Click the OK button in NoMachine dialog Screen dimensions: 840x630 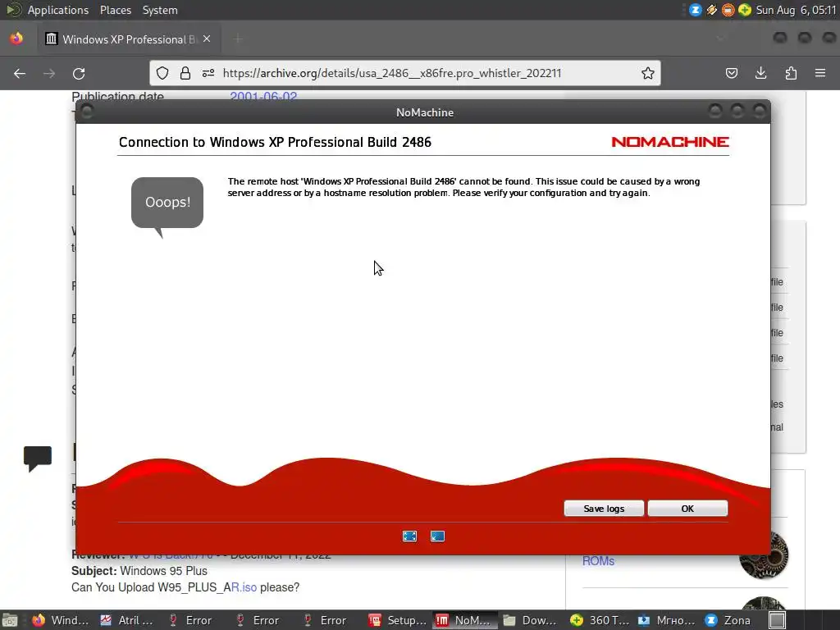[x=687, y=509]
